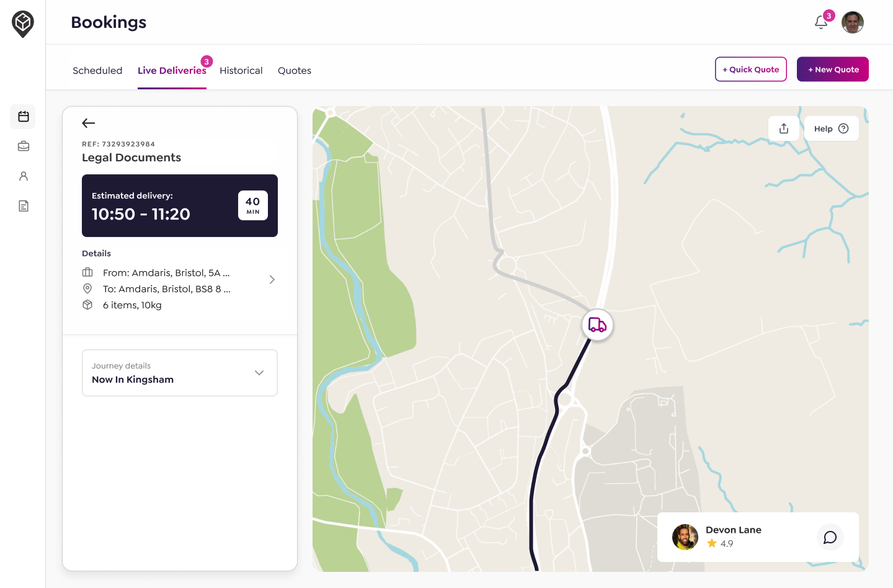Open the documents sidebar icon

(x=24, y=206)
